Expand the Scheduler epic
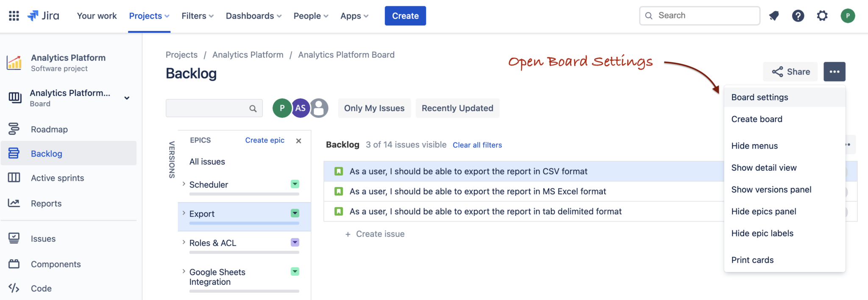 [184, 184]
